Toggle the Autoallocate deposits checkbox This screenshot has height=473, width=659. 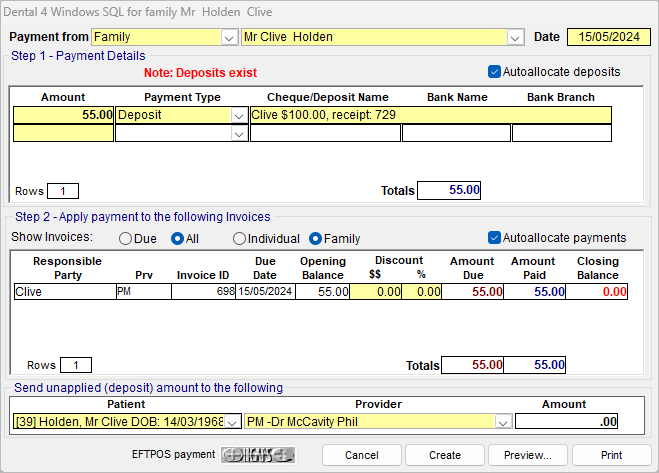point(494,72)
